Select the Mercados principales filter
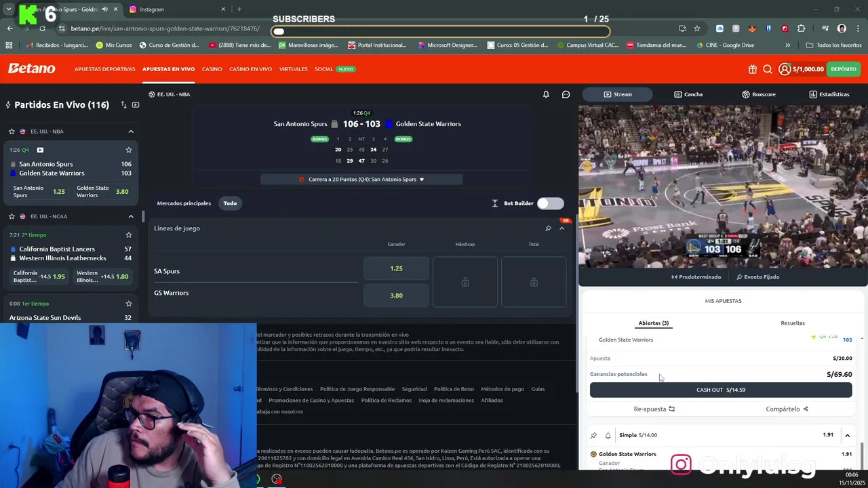The width and height of the screenshot is (868, 488). coord(184,203)
